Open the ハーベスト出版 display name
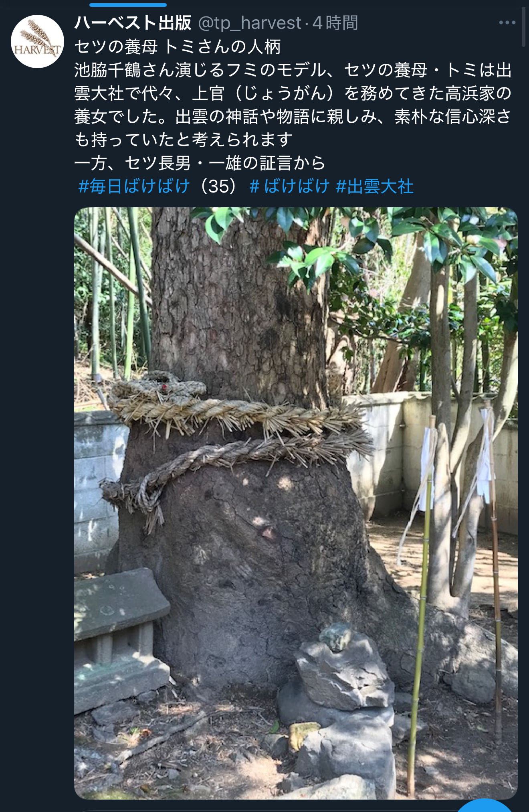The height and width of the screenshot is (812, 529). coord(133,23)
